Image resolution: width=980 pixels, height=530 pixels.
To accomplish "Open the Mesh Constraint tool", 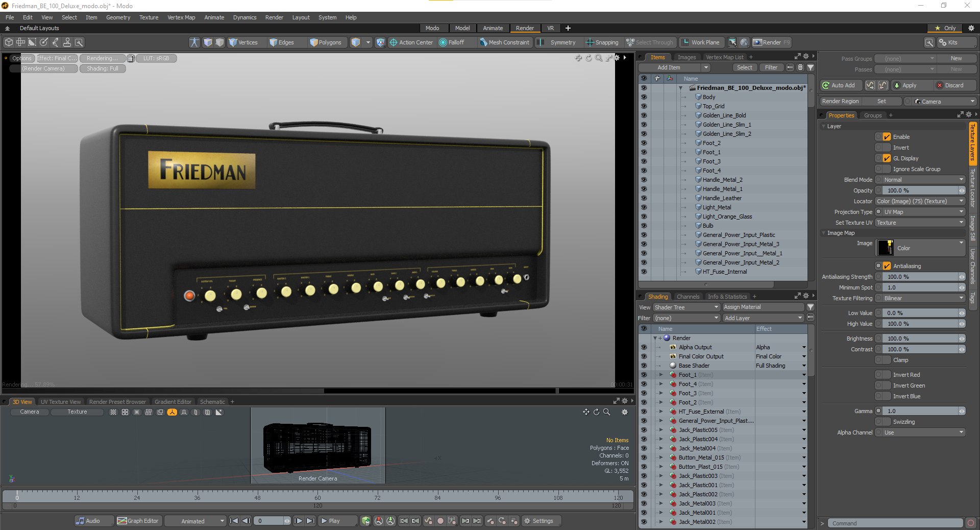I will (504, 42).
